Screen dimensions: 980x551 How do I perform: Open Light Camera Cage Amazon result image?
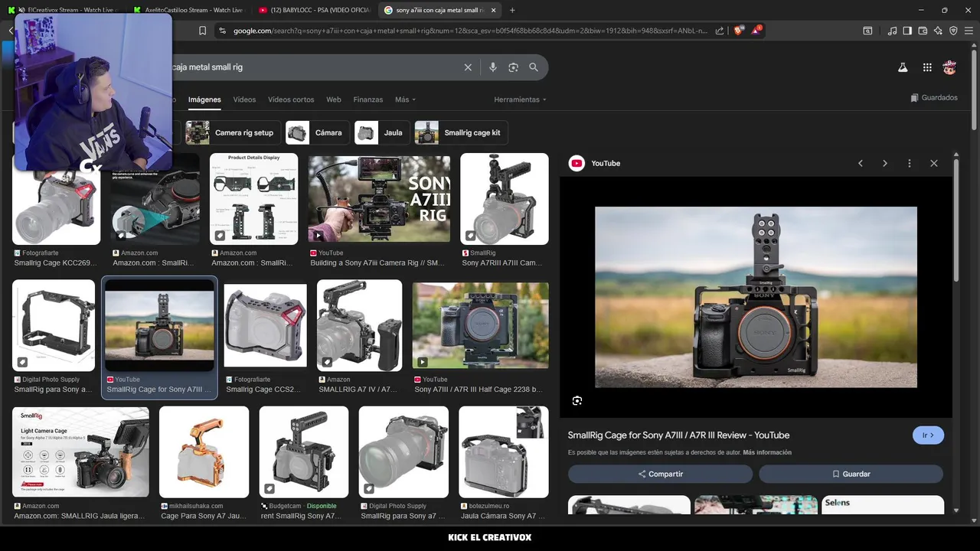80,452
